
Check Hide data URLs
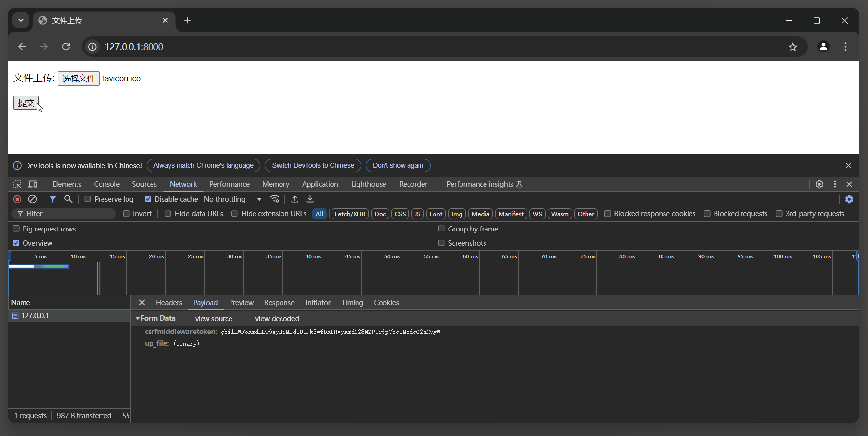[168, 214]
